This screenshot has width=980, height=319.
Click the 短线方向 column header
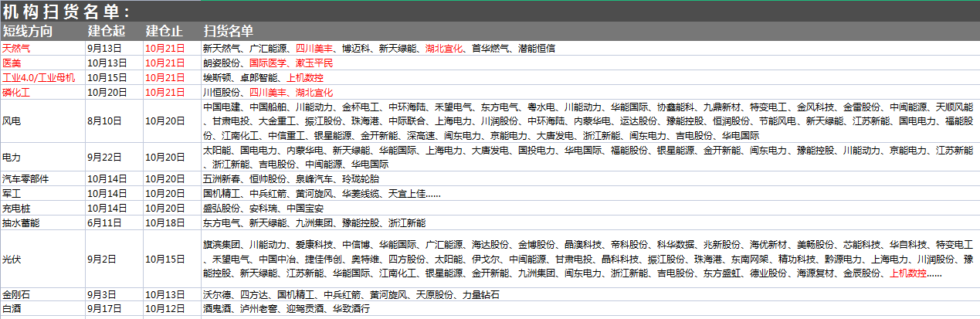click(x=42, y=32)
